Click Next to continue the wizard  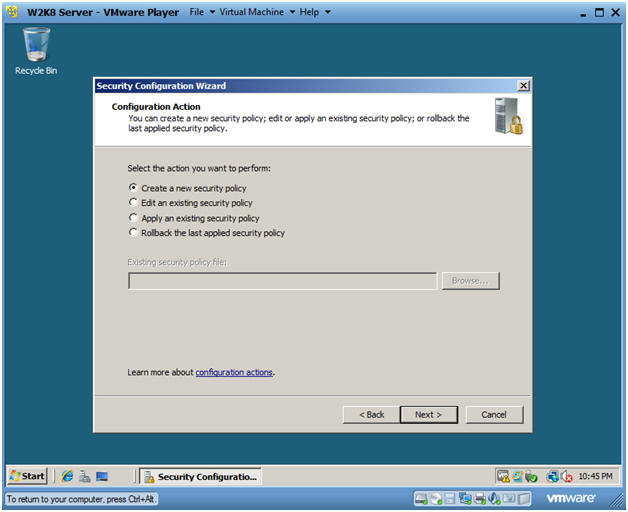coord(429,415)
